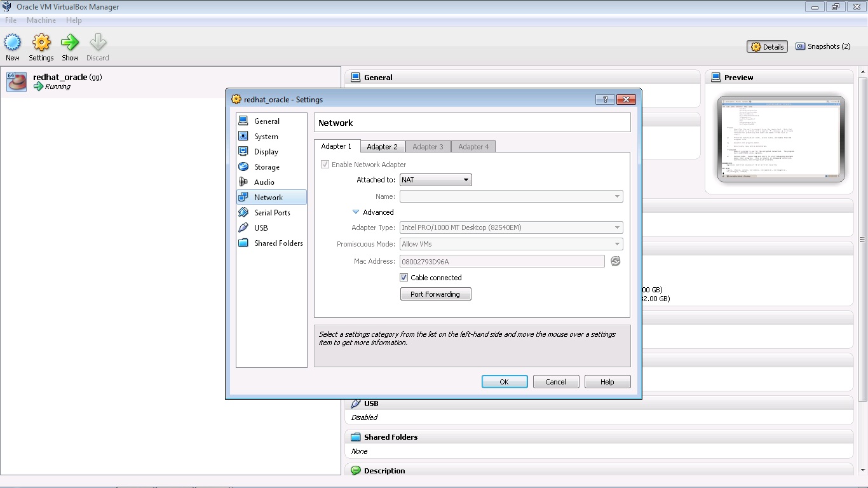Viewport: 868px width, 488px height.
Task: Click the green Show arrow icon
Action: [x=70, y=43]
